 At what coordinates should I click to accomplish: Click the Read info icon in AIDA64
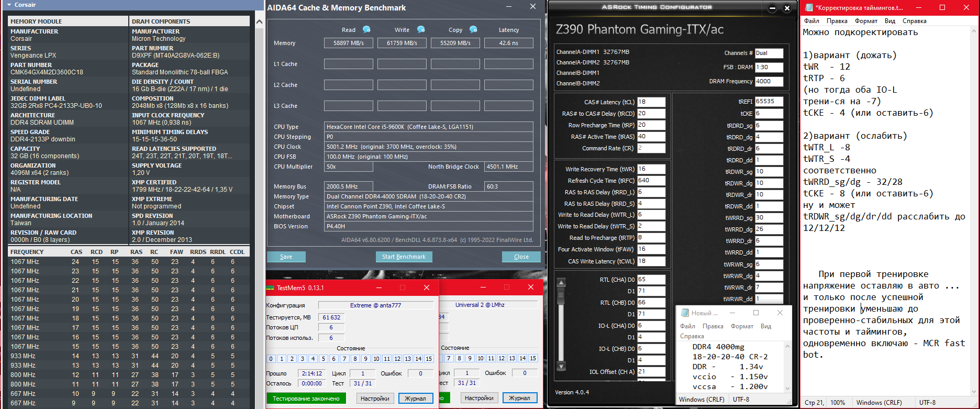point(366,29)
